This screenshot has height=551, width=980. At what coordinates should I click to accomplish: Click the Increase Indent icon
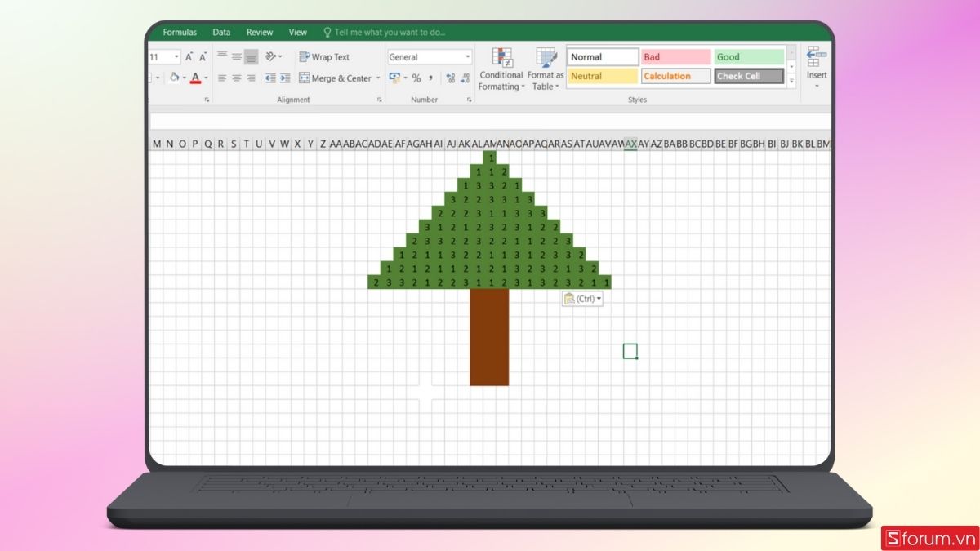click(x=285, y=78)
